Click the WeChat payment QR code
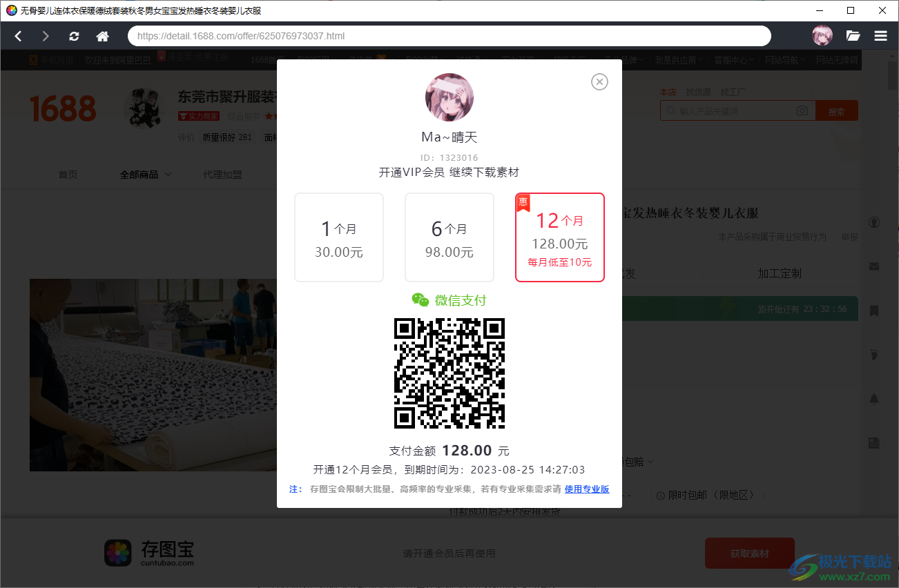 pyautogui.click(x=449, y=373)
